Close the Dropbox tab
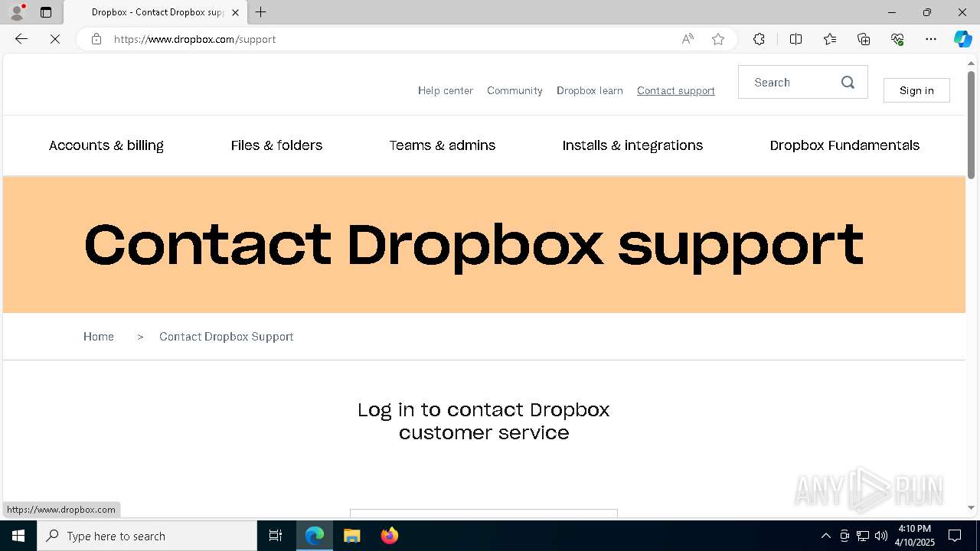The image size is (980, 551). coord(236,12)
